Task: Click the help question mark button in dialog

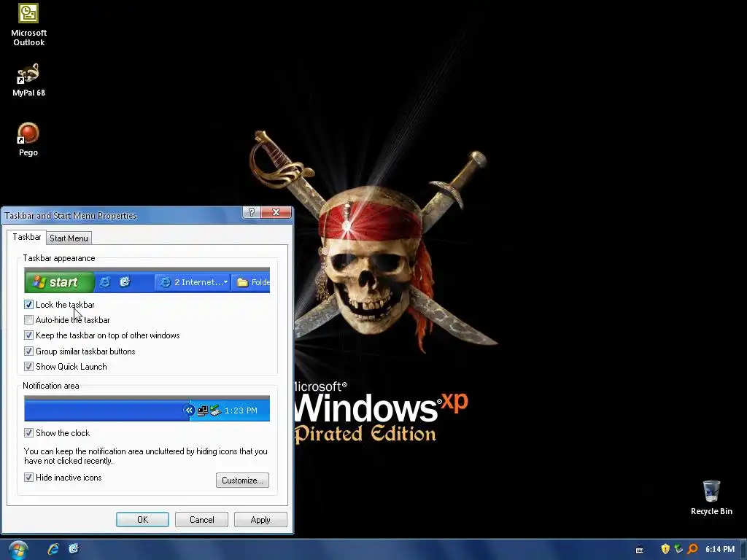Action: [252, 212]
